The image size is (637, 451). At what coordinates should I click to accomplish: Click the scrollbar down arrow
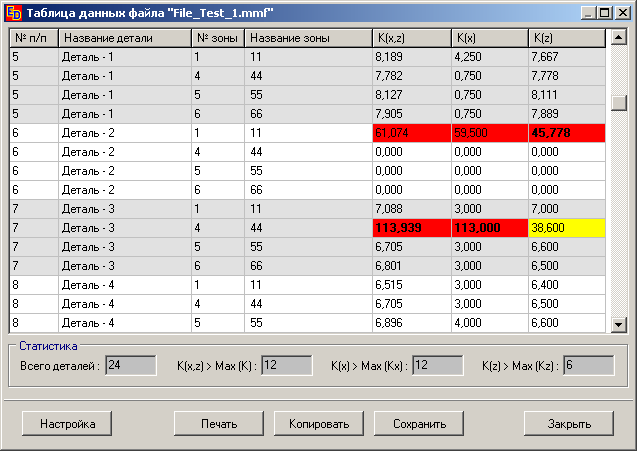(618, 324)
